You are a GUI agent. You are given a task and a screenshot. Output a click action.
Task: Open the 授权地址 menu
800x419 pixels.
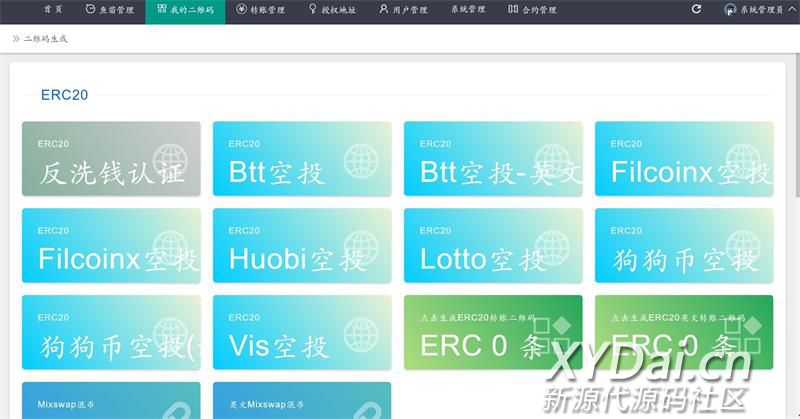[332, 10]
